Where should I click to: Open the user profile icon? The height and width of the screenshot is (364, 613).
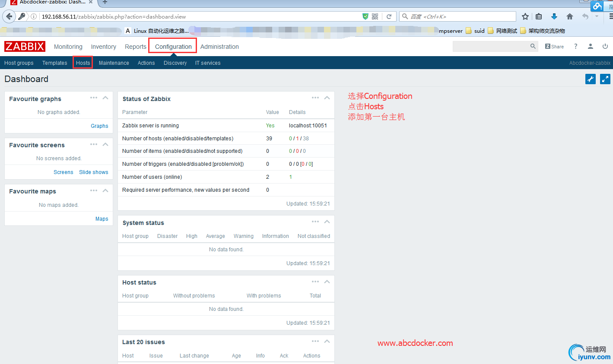(591, 46)
